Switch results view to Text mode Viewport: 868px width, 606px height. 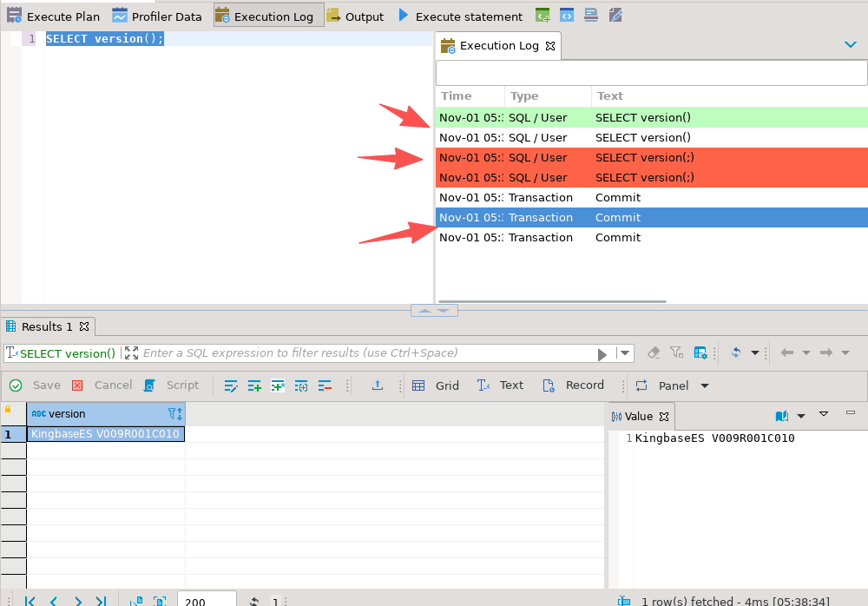click(501, 385)
